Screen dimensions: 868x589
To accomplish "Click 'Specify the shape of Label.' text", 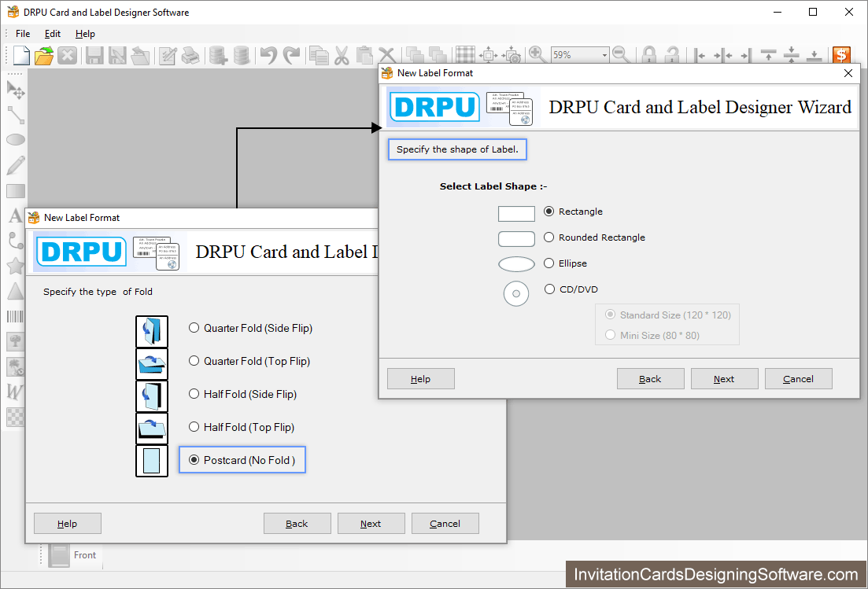I will (457, 149).
